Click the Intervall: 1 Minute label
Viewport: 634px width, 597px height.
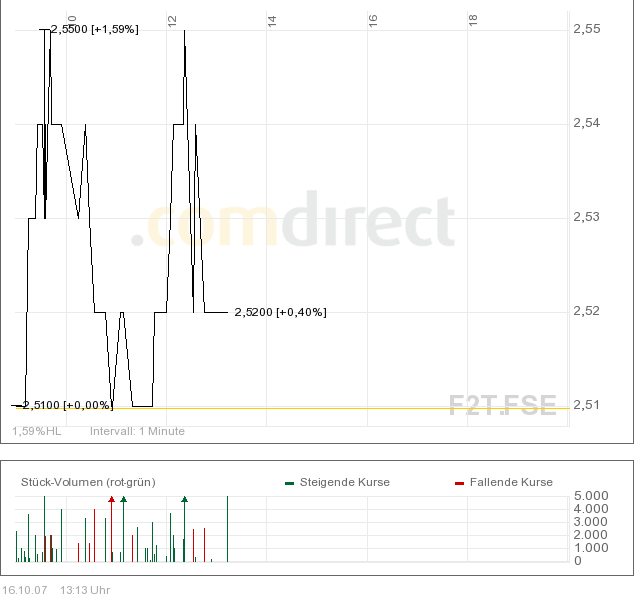(137, 431)
